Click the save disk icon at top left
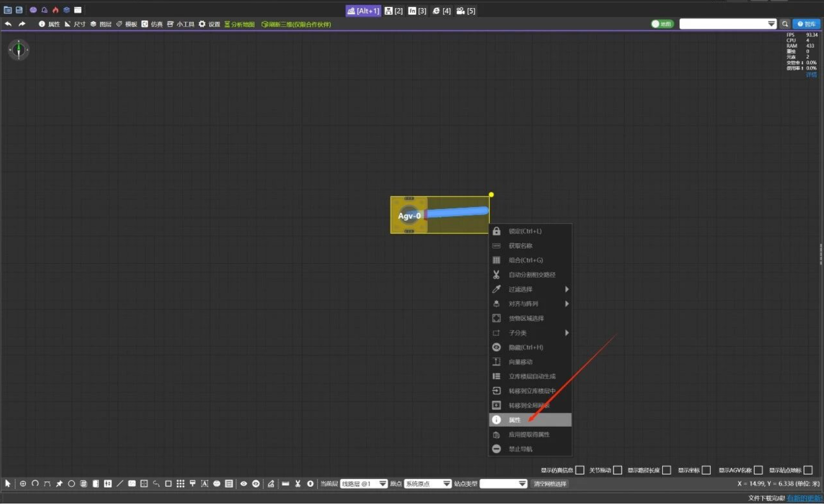 pyautogui.click(x=19, y=10)
